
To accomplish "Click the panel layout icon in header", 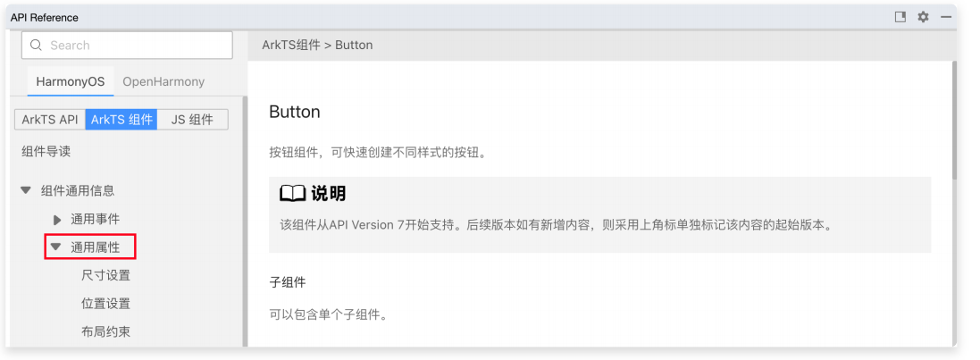I will [x=900, y=17].
